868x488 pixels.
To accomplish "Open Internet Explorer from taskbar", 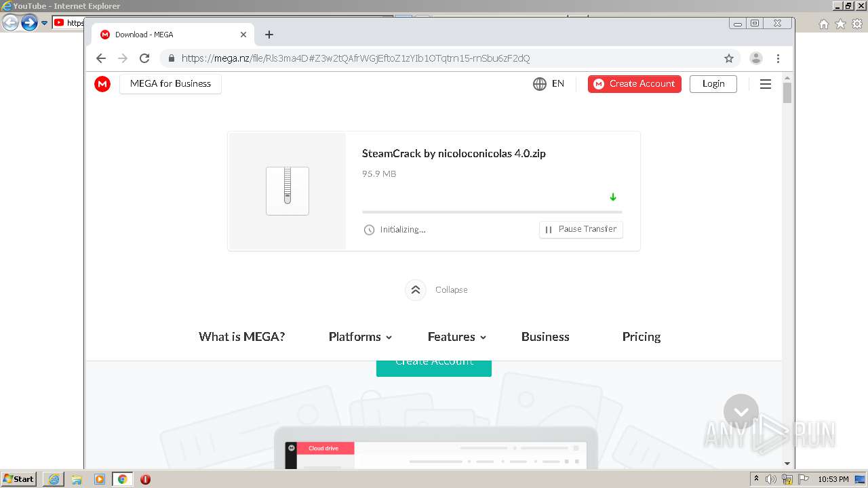I will [54, 479].
